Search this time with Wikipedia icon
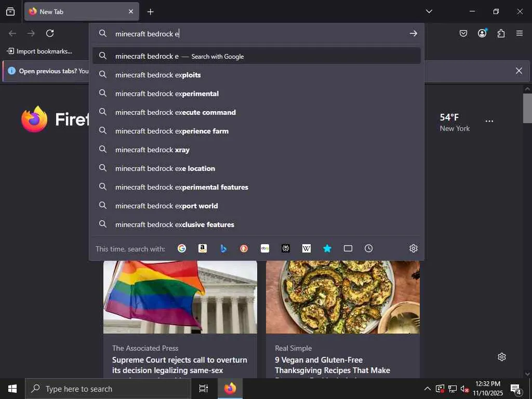Viewport: 532px width, 399px height. [307, 248]
